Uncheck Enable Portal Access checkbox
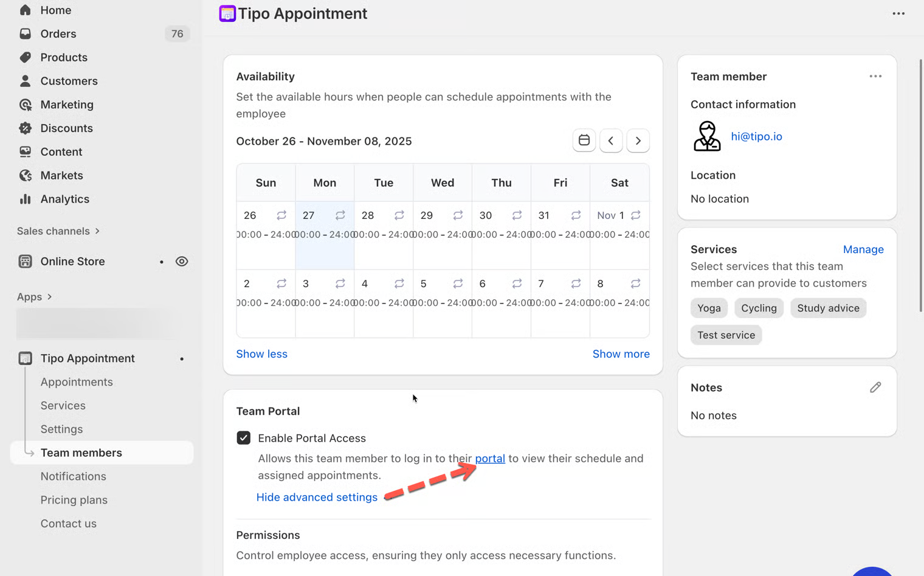This screenshot has width=924, height=576. click(244, 438)
